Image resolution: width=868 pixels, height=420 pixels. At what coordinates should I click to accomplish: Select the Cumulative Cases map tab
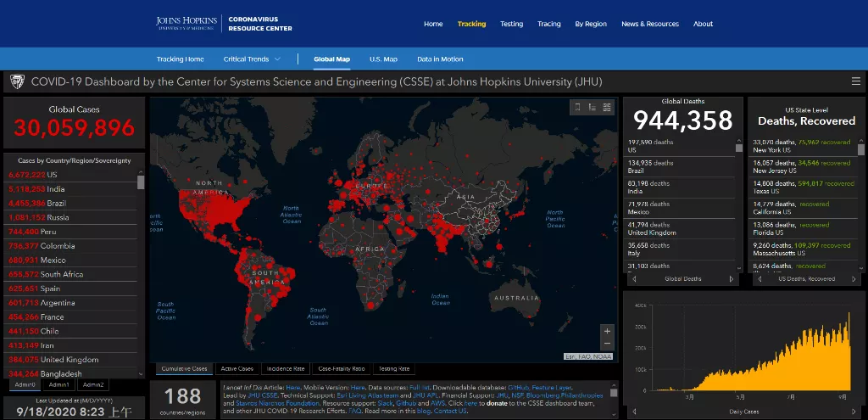tap(184, 369)
